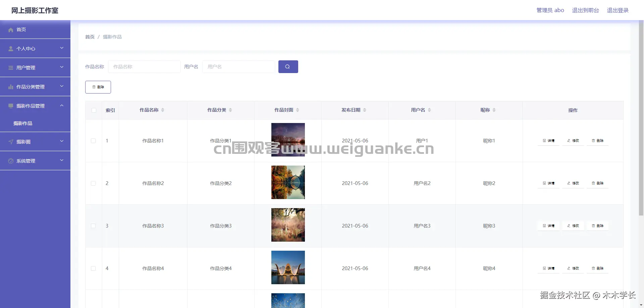Expand the 作品分类管理 menu chevron
This screenshot has width=644, height=308.
pyautogui.click(x=62, y=86)
